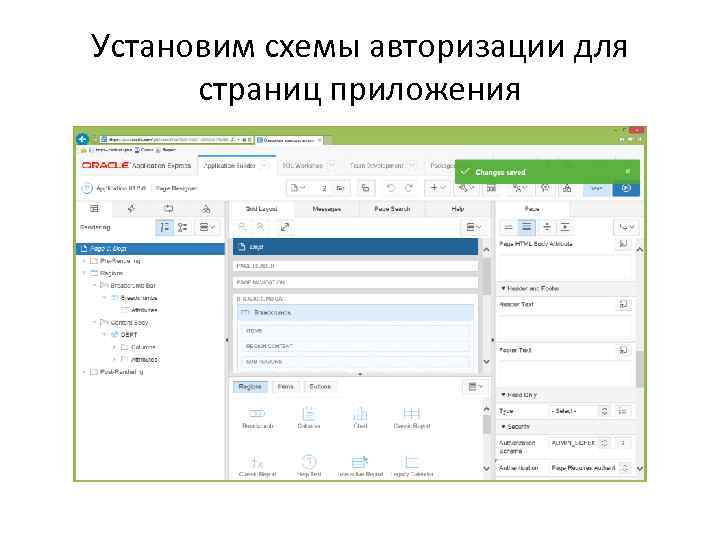This screenshot has height=540, width=720.
Task: Click the Team Development comment icon
Action: coord(546,188)
